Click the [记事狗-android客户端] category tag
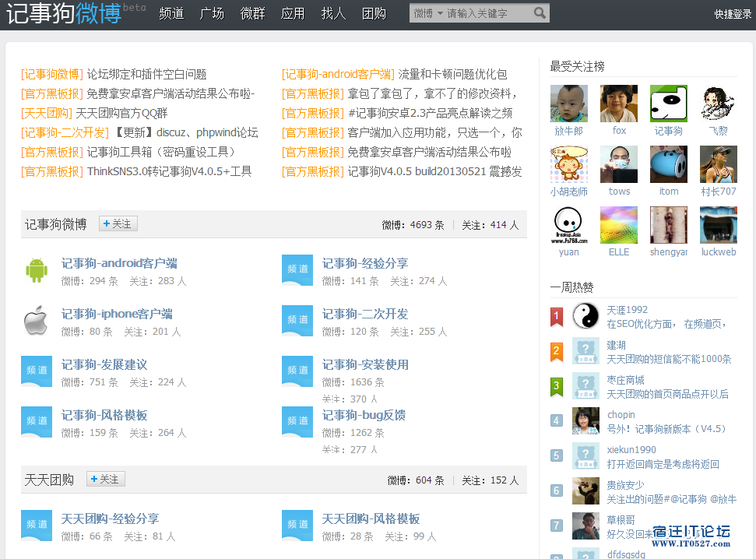This screenshot has height=559, width=756. coord(338,74)
